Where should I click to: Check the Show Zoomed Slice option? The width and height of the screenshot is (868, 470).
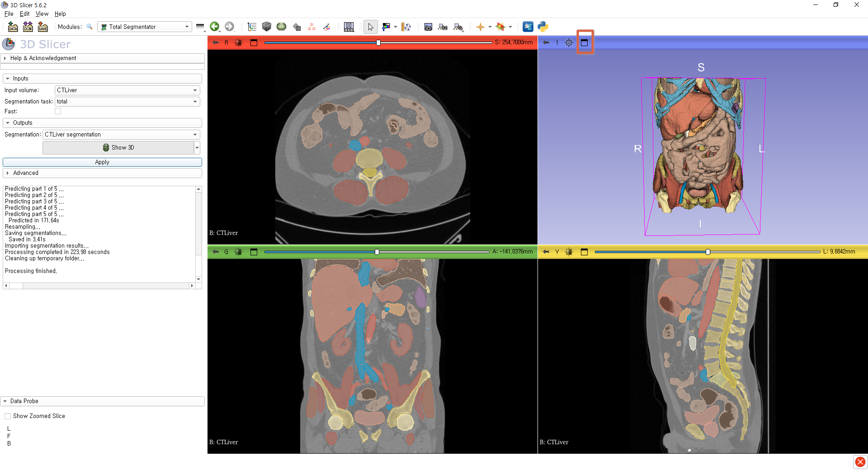(8, 416)
